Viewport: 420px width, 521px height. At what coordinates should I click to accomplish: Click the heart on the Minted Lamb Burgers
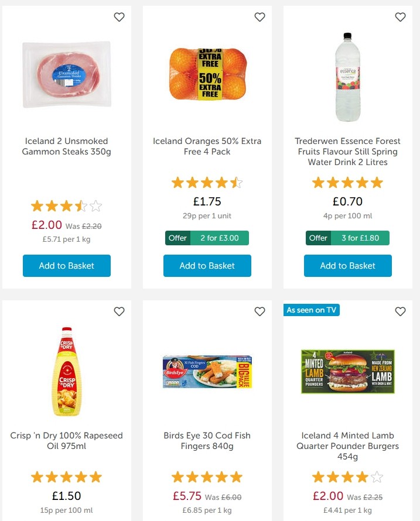[400, 312]
